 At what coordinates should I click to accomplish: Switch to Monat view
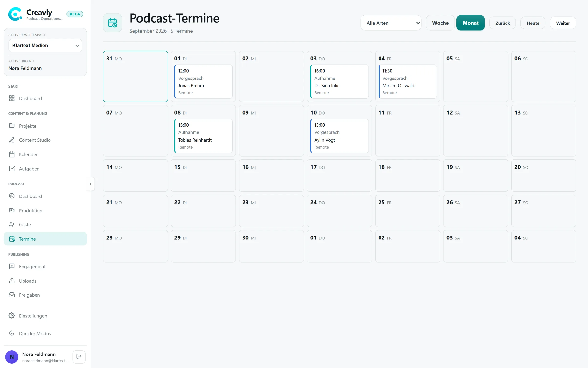(x=470, y=23)
